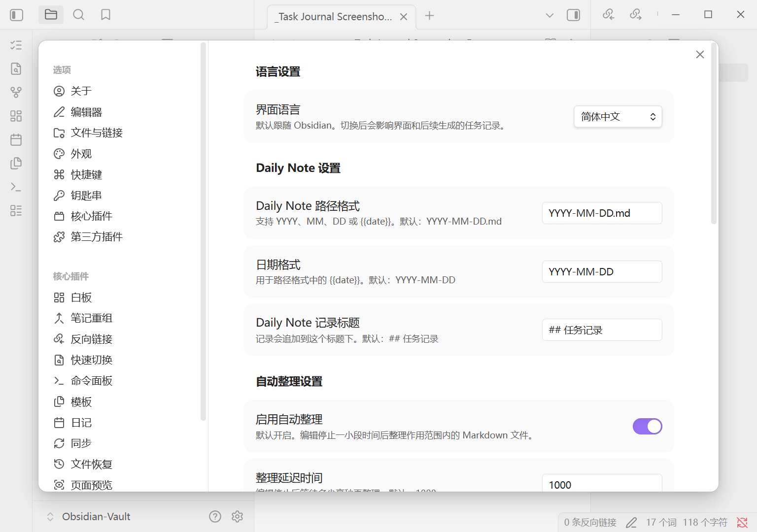Close the Task Journal Screenshot tab
Viewport: 757px width, 532px height.
pyautogui.click(x=404, y=17)
